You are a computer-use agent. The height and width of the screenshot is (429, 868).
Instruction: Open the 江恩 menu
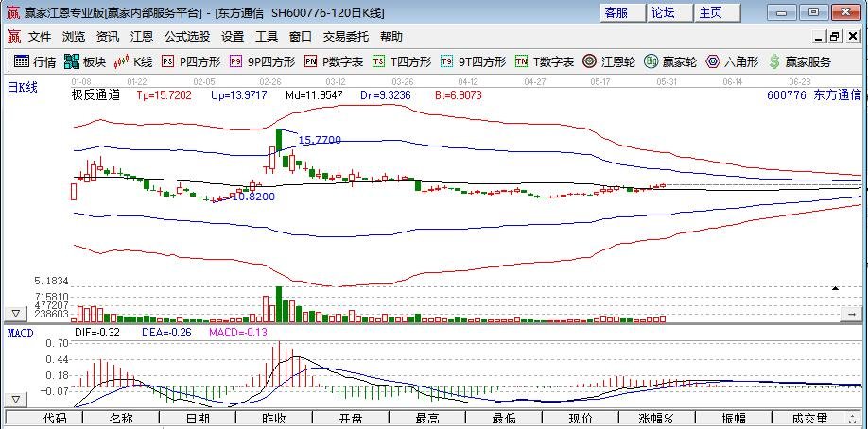[142, 37]
